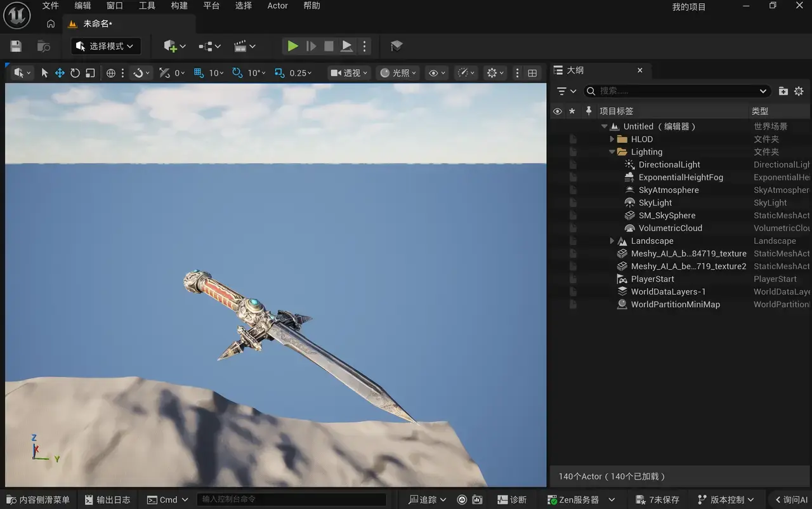
Task: Open the 选择模式 mode dropdown
Action: (105, 46)
